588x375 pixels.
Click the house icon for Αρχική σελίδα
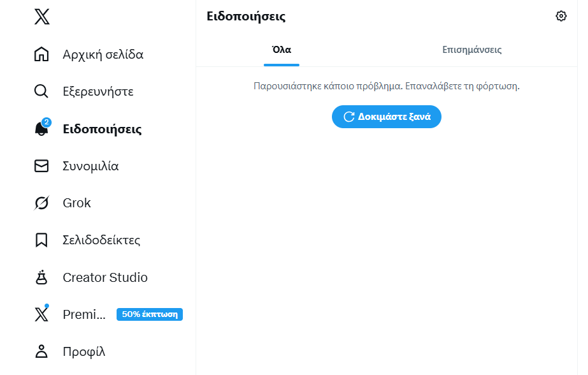[x=41, y=55]
